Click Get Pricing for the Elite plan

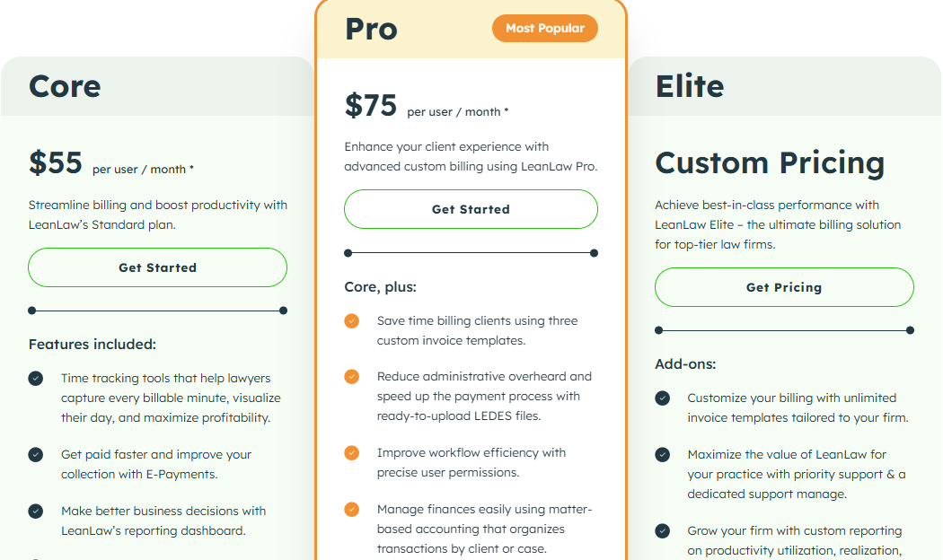pyautogui.click(x=784, y=286)
